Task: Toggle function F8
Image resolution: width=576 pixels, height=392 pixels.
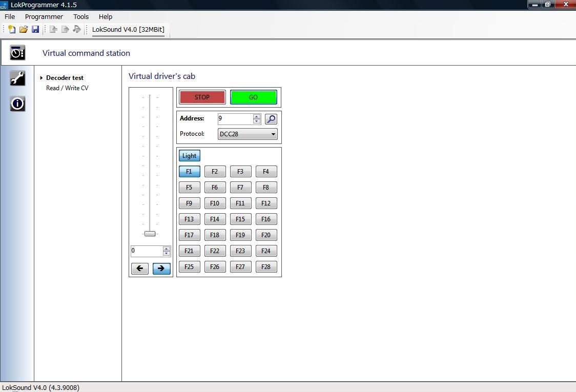Action: (266, 188)
